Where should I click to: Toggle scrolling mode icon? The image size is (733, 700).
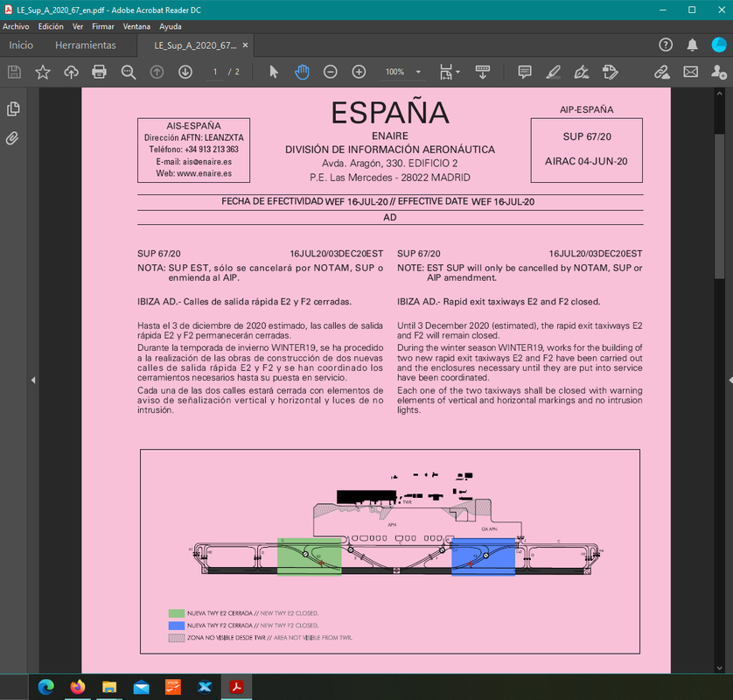[483, 72]
